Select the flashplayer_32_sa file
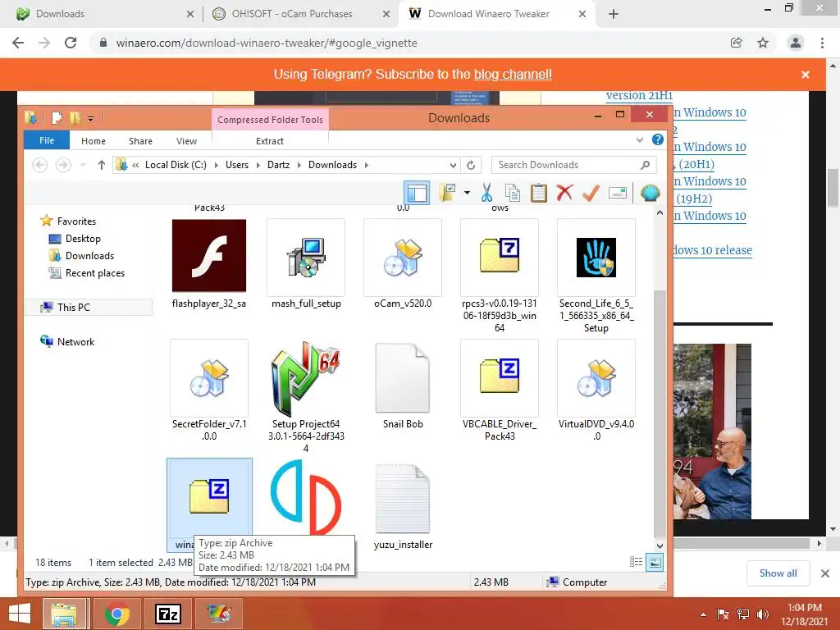 click(x=209, y=264)
